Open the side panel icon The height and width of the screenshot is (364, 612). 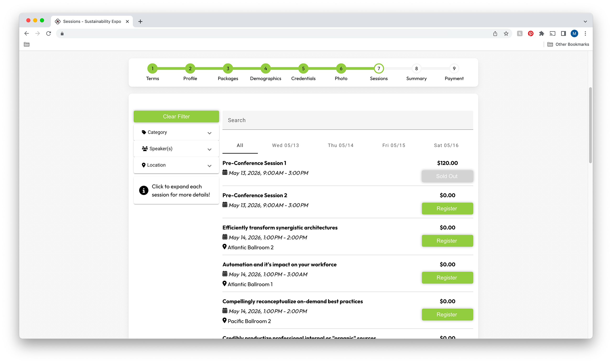point(563,34)
